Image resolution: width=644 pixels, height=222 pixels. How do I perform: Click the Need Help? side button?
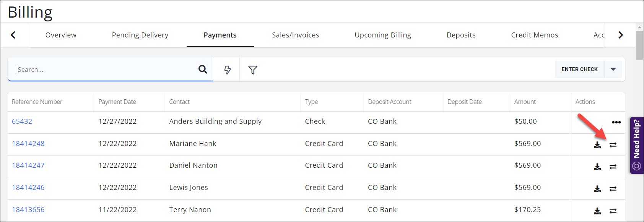637,145
